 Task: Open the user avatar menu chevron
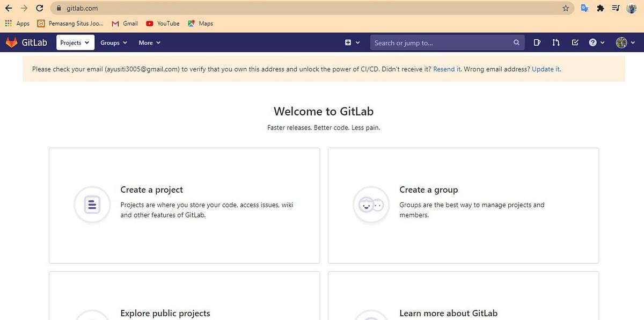(633, 42)
